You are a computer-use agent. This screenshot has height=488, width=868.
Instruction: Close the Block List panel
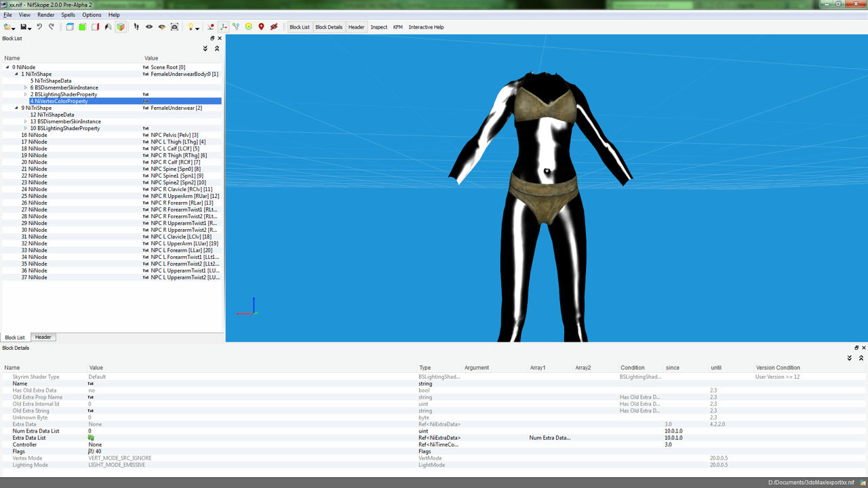click(x=219, y=39)
